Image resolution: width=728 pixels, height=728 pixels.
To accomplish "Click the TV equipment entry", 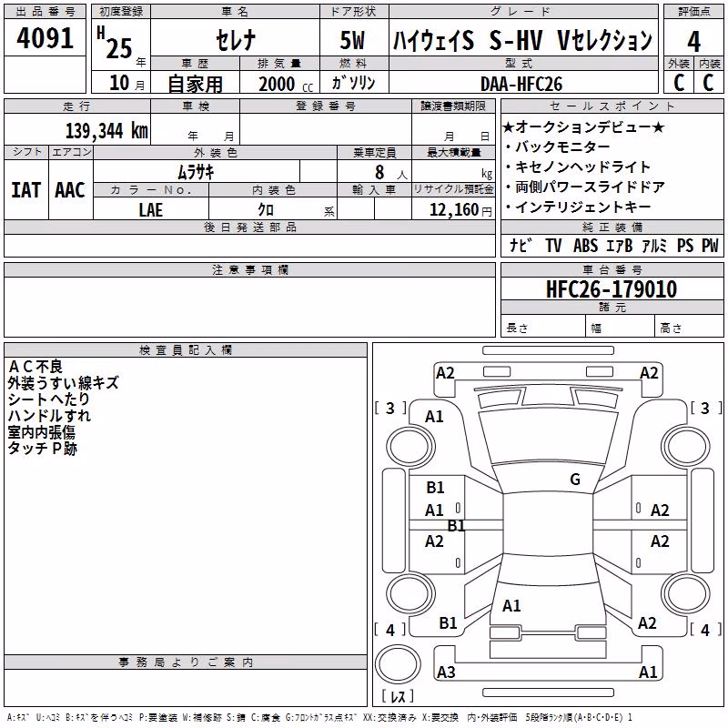I will click(x=553, y=246).
